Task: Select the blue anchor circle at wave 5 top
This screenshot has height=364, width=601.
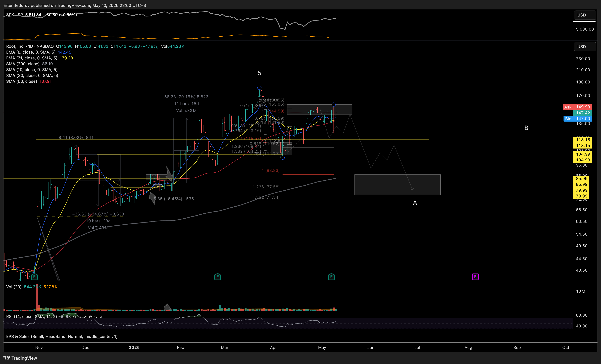Action: click(259, 88)
